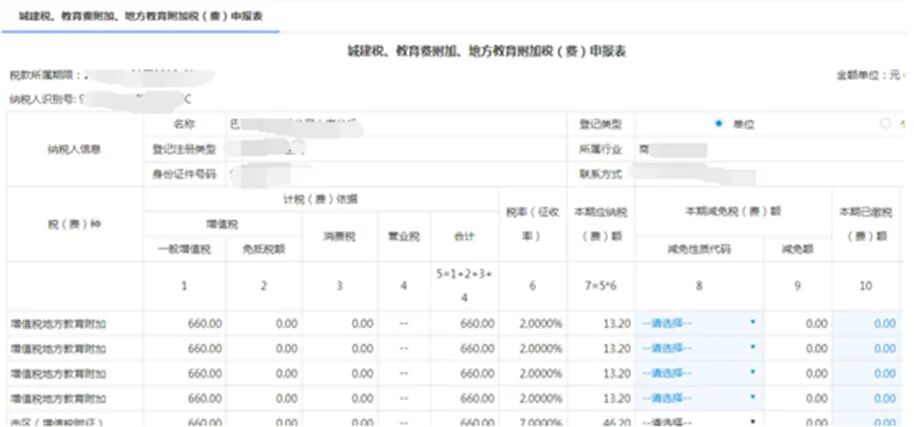The height and width of the screenshot is (427, 914).
Task: Click the 税率（征收率） column header
Action: coord(532,224)
